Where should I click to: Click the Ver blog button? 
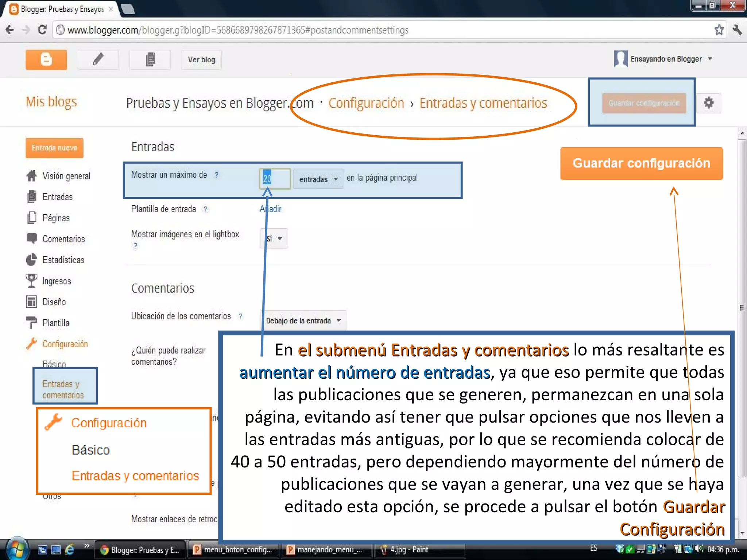201,59
